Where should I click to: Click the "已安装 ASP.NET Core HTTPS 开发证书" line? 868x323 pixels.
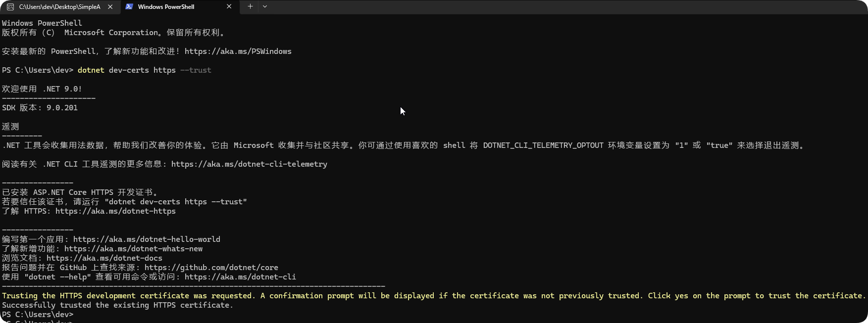click(x=80, y=192)
